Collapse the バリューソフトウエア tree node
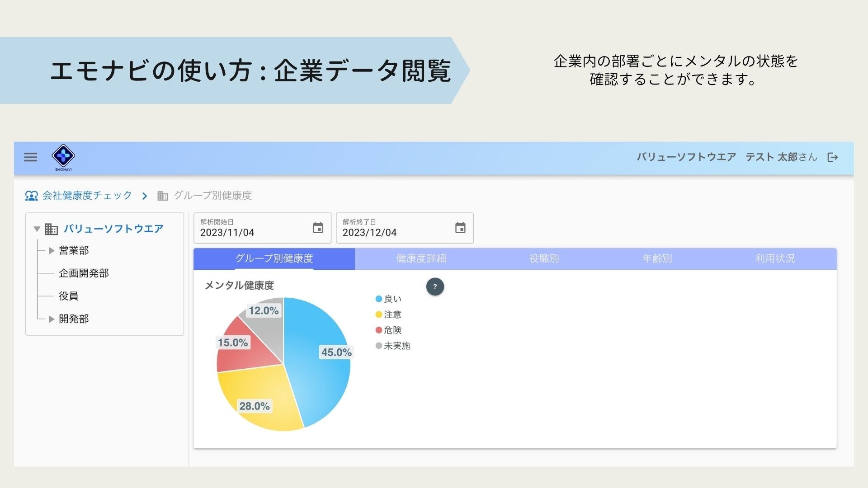This screenshot has height=488, width=868. tap(37, 229)
